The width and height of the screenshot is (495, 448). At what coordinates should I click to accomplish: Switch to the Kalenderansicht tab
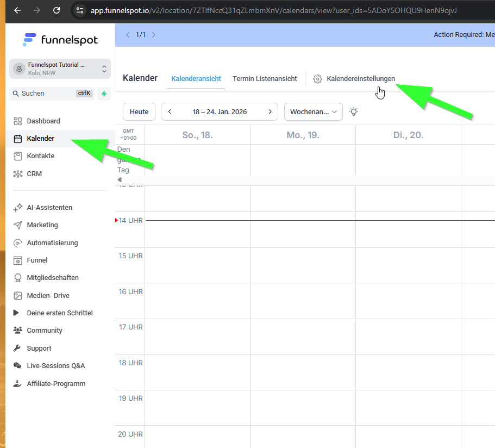pyautogui.click(x=196, y=79)
